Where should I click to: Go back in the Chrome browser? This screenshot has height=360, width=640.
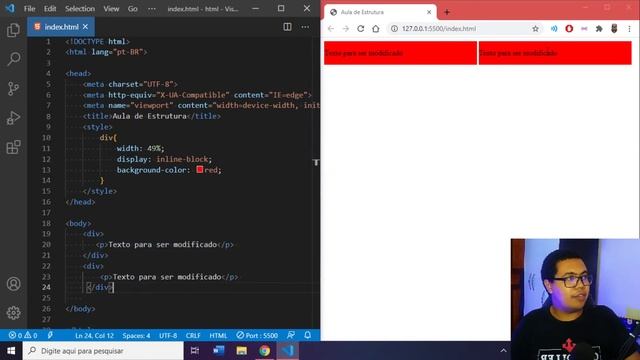[x=331, y=29]
